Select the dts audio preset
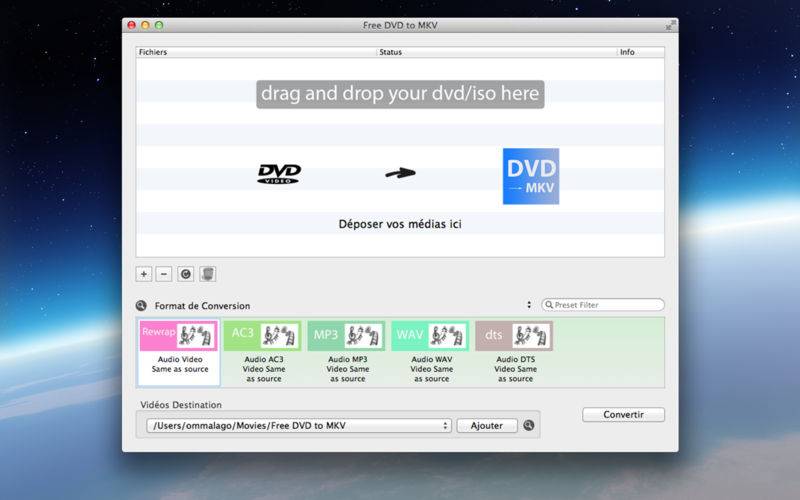This screenshot has height=500, width=800. tap(514, 336)
